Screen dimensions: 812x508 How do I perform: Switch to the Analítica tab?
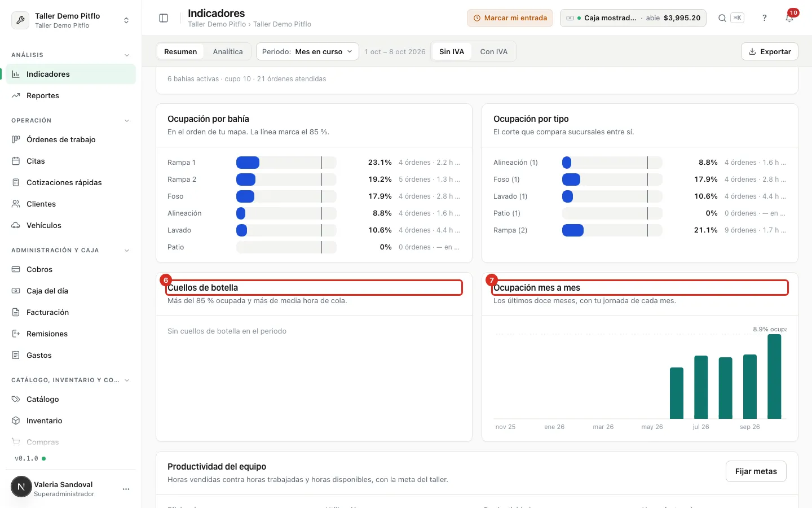pyautogui.click(x=228, y=51)
